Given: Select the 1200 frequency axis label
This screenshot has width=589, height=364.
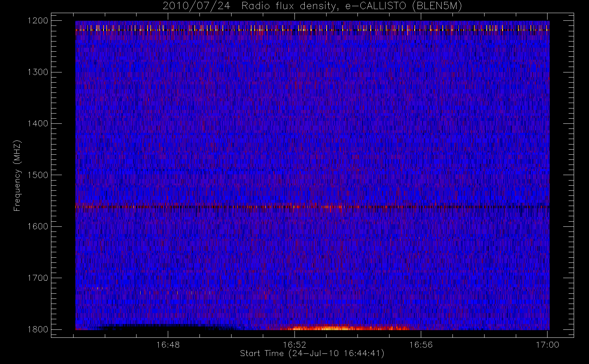Looking at the screenshot, I should click(38, 21).
